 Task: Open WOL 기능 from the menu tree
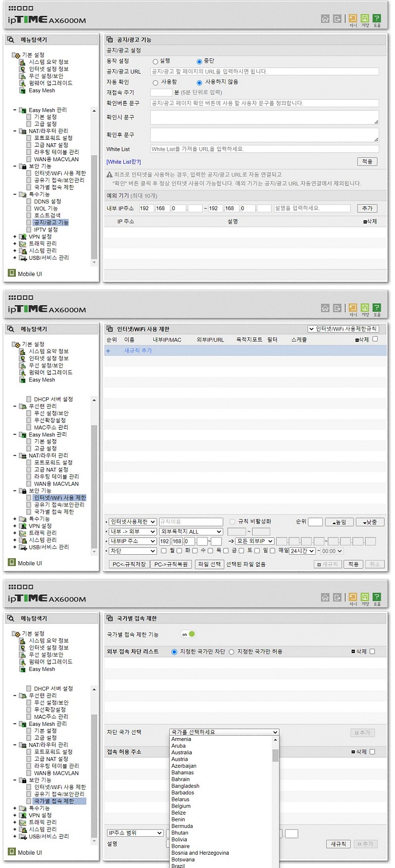tap(45, 208)
